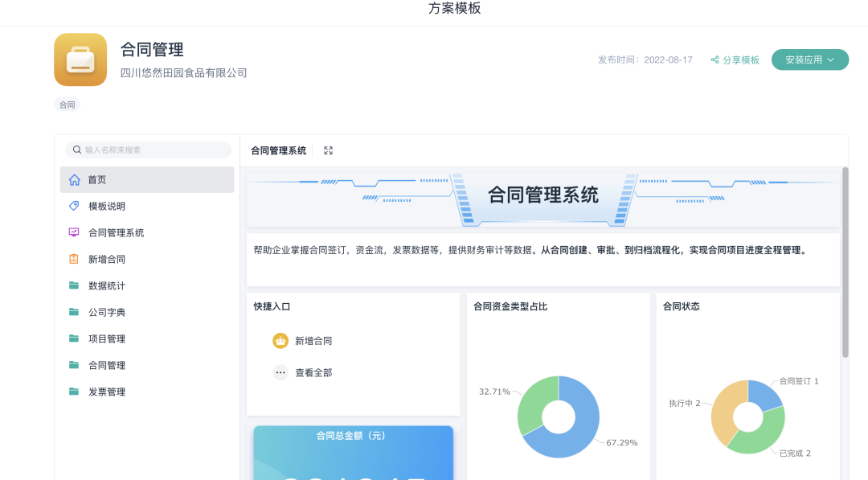This screenshot has width=868, height=480.
Task: Expand the 发票管理 folder
Action: pos(147,392)
